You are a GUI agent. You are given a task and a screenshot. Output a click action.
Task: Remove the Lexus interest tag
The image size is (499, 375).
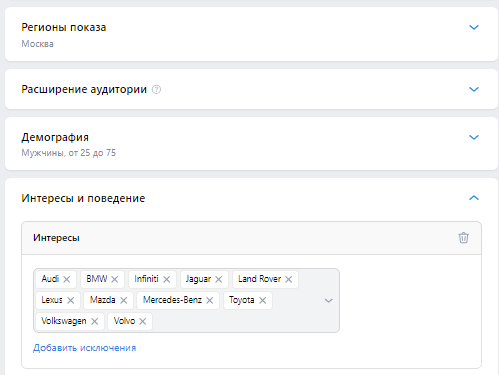click(71, 300)
